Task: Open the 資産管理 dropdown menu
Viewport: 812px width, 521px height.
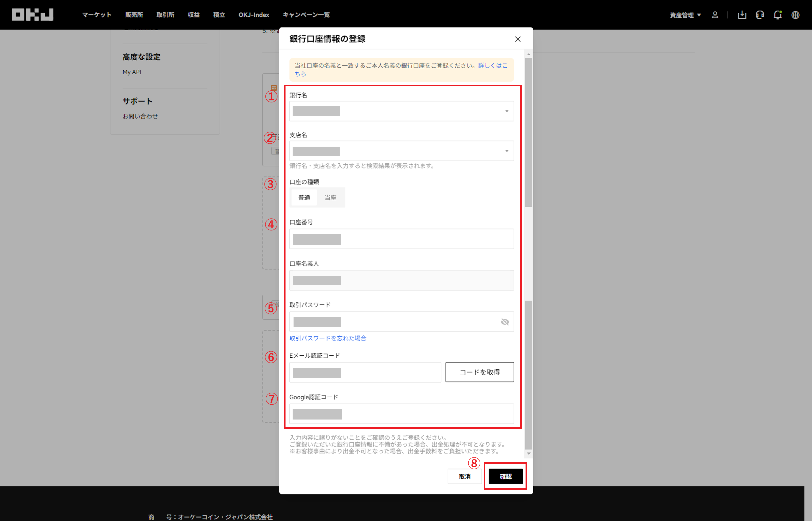Action: coord(685,15)
